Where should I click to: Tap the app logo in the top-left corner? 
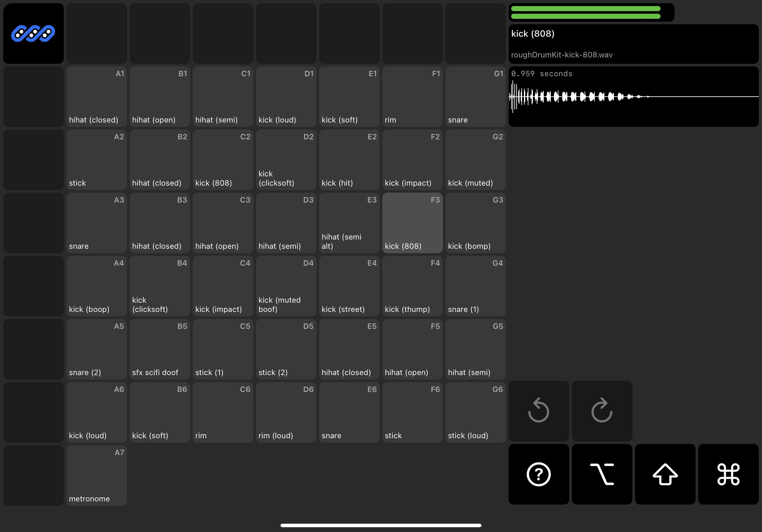(x=33, y=33)
